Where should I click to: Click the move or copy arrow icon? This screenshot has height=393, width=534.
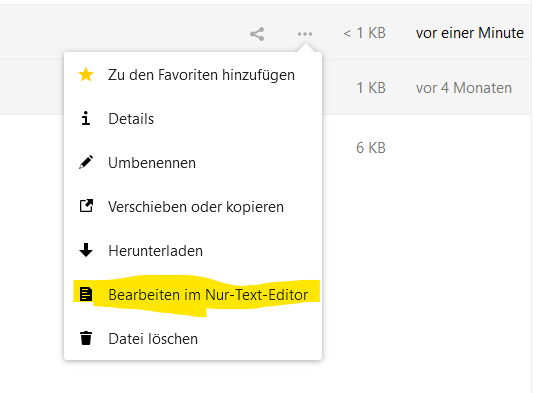pos(86,206)
